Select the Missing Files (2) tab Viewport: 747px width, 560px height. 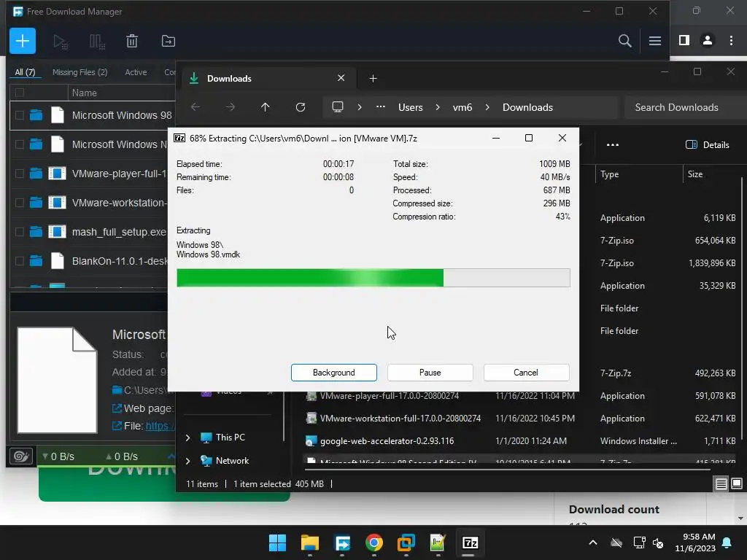80,72
